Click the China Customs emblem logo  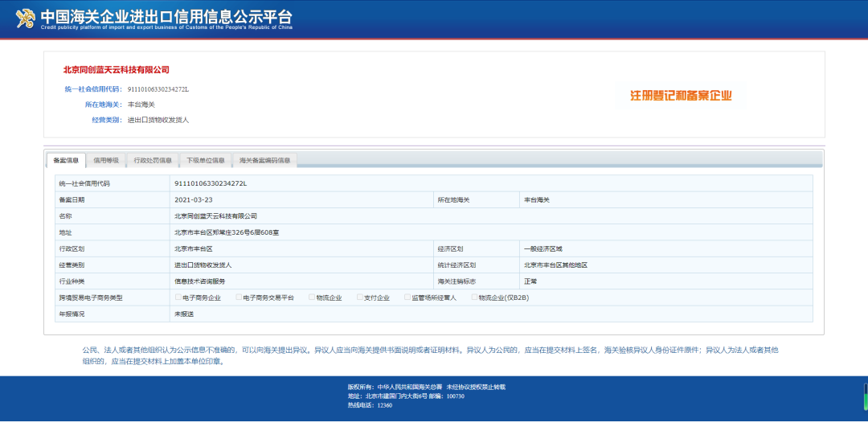26,18
